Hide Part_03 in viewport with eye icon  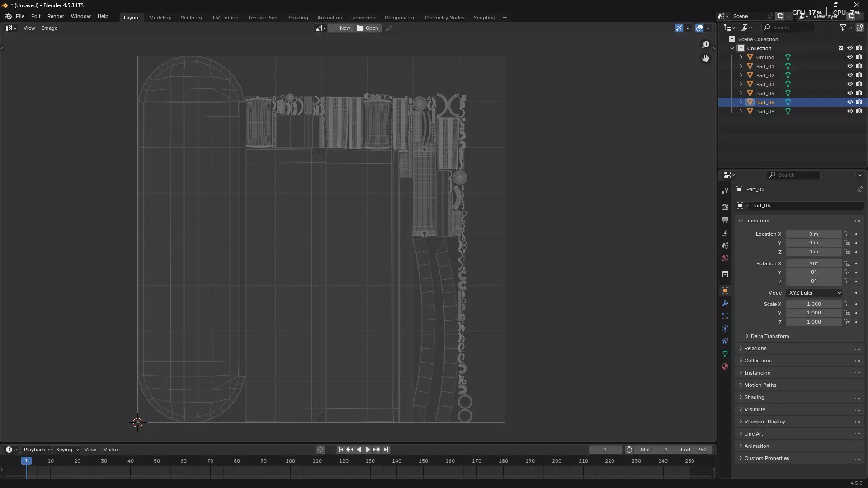pyautogui.click(x=850, y=84)
